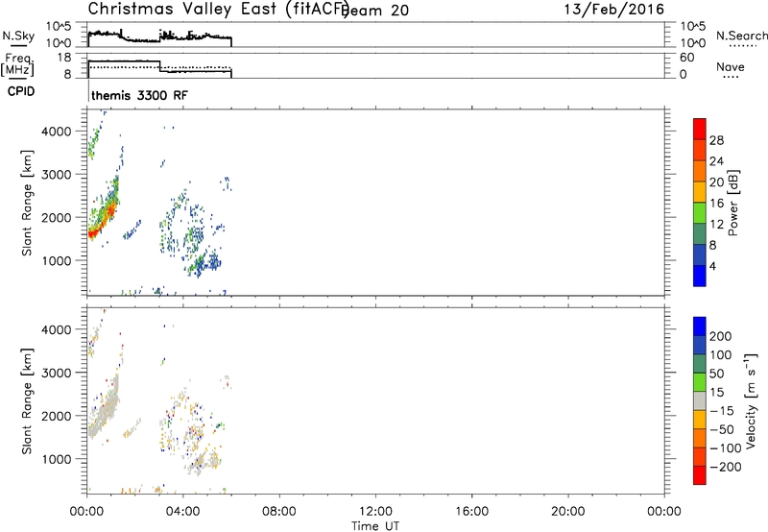This screenshot has width=768, height=532.
Task: Click the 'Time UT' axis title
Action: point(375,526)
